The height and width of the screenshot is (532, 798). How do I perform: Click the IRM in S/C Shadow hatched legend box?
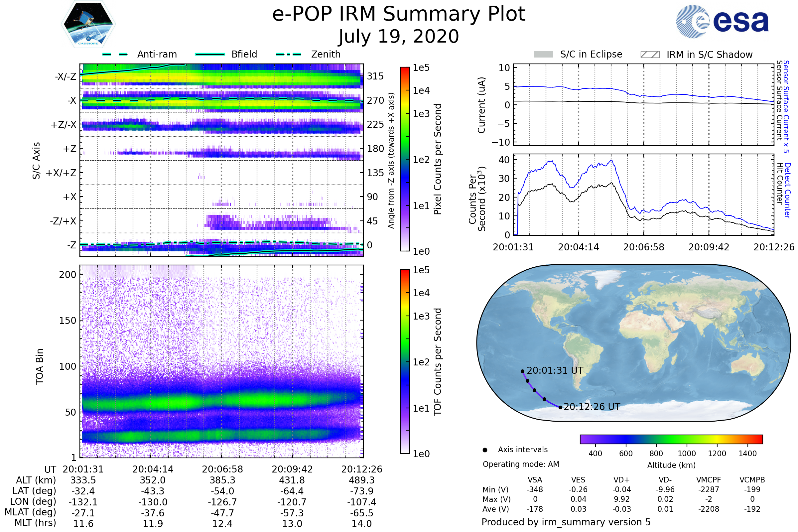650,55
